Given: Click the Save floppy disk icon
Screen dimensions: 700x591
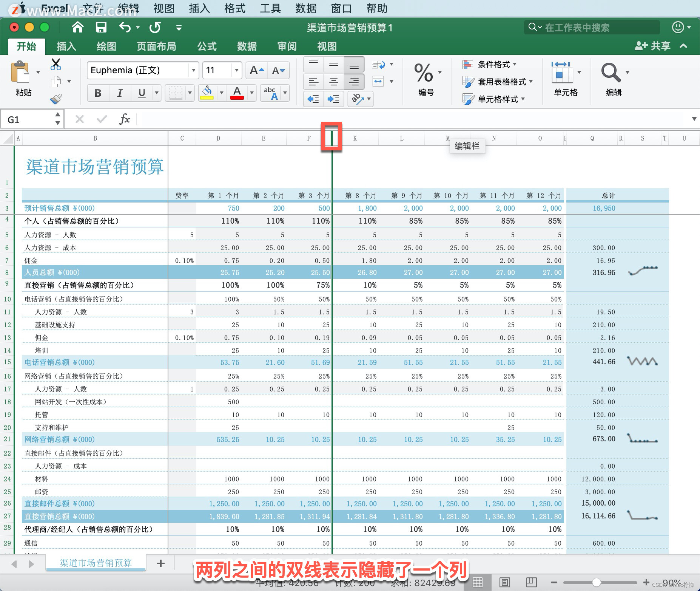Looking at the screenshot, I should [x=101, y=27].
